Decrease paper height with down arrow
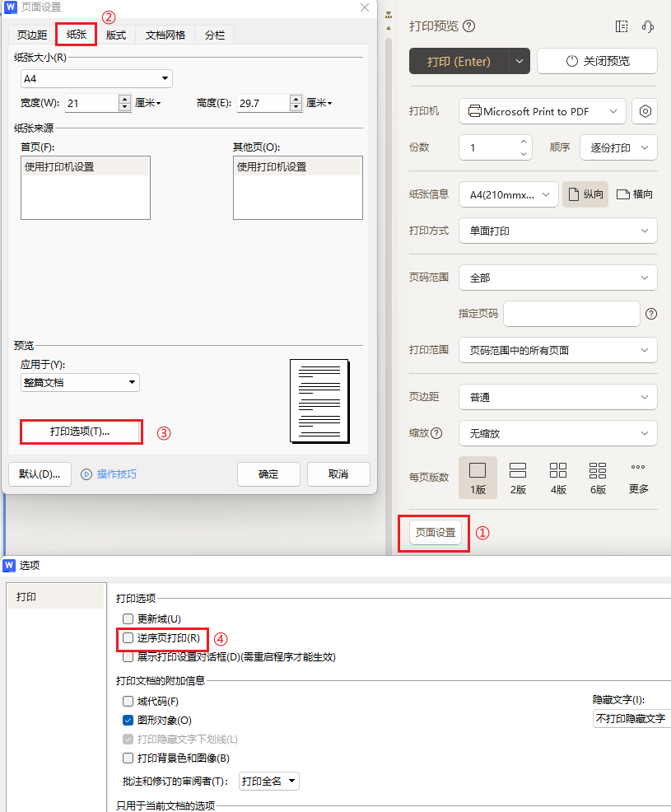Viewport: 671px width, 812px height. pos(296,107)
